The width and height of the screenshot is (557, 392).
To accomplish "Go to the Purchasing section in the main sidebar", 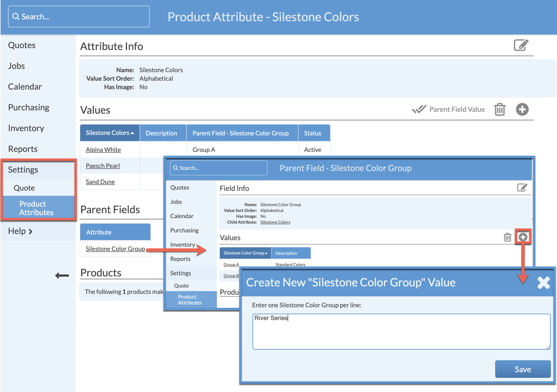I will tap(29, 108).
